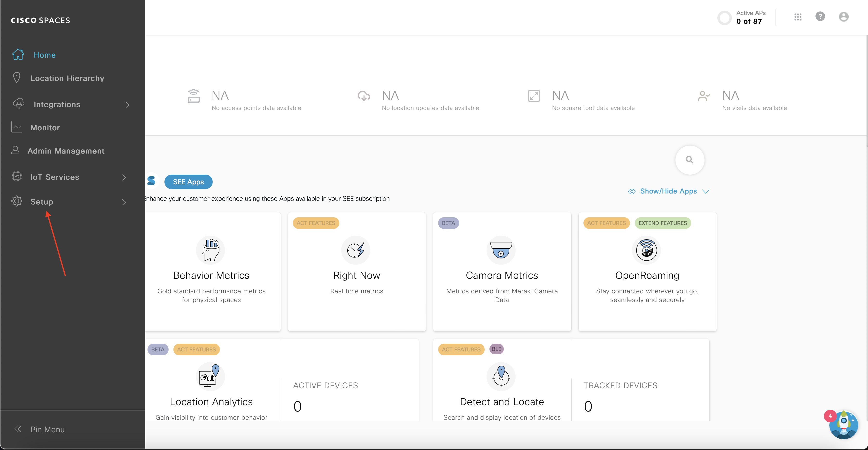Click the Integrations cloud icon

[19, 104]
